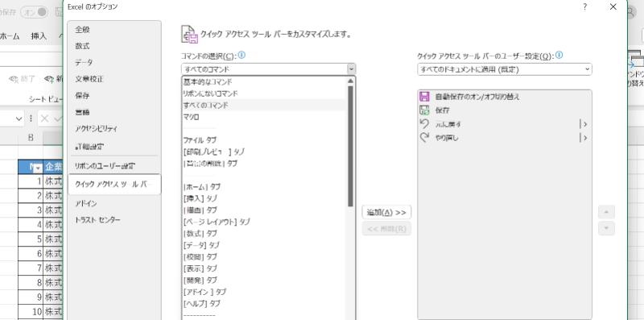This screenshot has width=644, height=320.
Task: Choose [ホーム] タブ option
Action: (265, 187)
